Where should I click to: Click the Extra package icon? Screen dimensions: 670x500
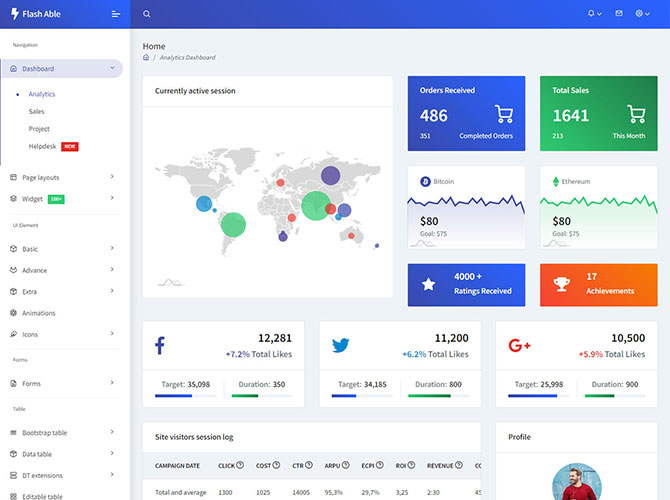point(13,291)
